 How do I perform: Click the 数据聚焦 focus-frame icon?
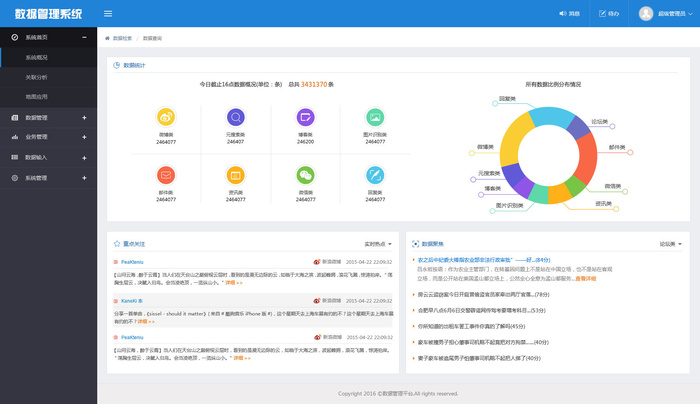click(415, 244)
